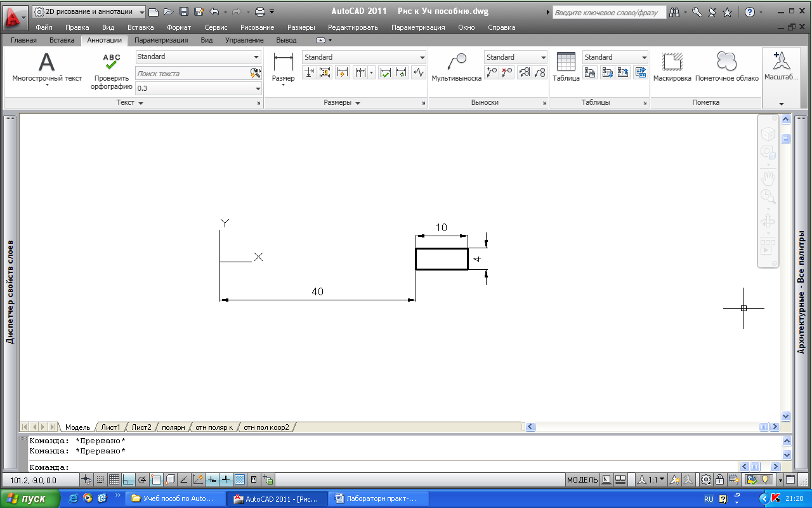This screenshot has height=508, width=812.
Task: Click the quick dimension lightning icon
Action: click(343, 72)
